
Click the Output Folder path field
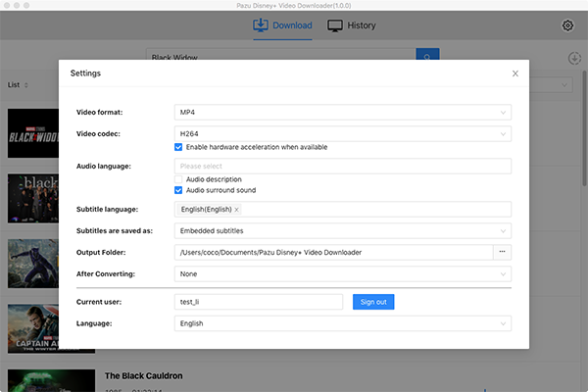point(334,252)
